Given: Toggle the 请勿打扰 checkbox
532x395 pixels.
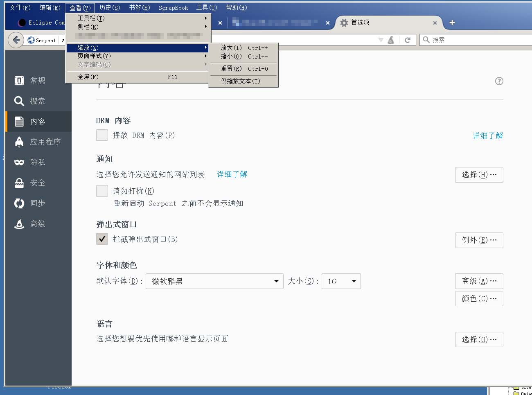Looking at the screenshot, I should [x=102, y=191].
